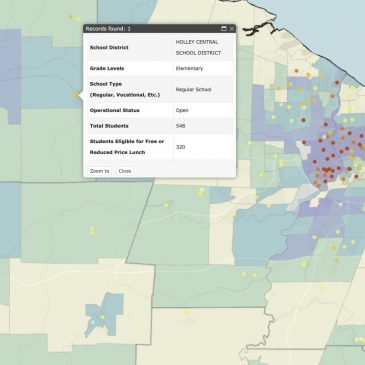Viewport: 365px width, 365px height.
Task: Click the Close button in popup
Action: (125, 171)
